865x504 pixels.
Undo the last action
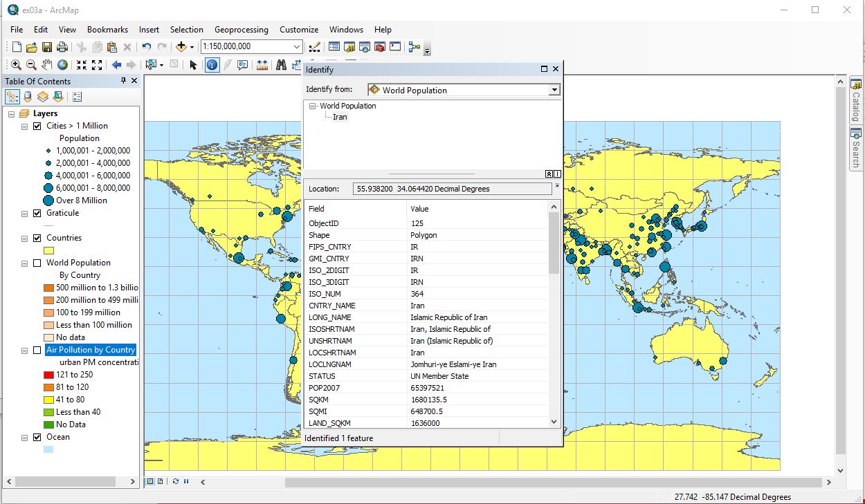(x=147, y=47)
